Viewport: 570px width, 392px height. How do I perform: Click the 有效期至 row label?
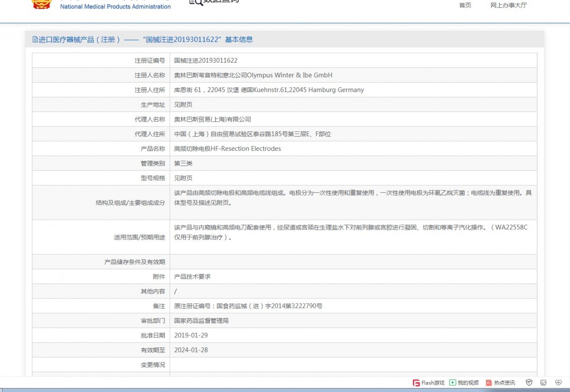(153, 350)
